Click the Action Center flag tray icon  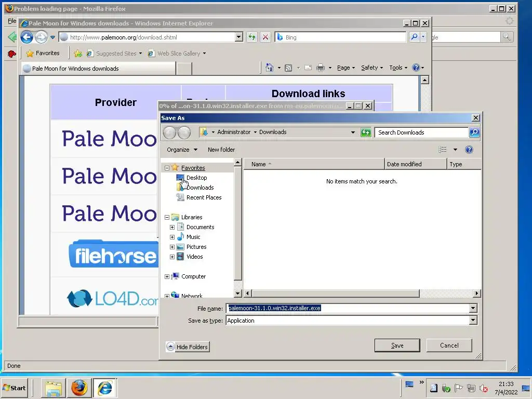point(458,388)
